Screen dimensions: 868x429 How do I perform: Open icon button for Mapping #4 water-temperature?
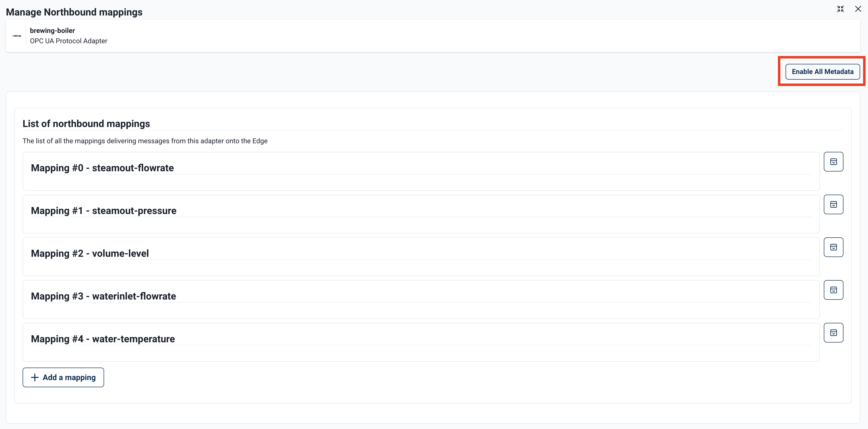(x=833, y=333)
